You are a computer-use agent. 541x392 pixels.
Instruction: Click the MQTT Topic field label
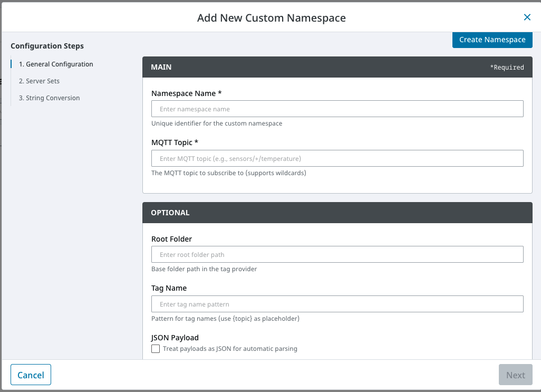coord(175,142)
